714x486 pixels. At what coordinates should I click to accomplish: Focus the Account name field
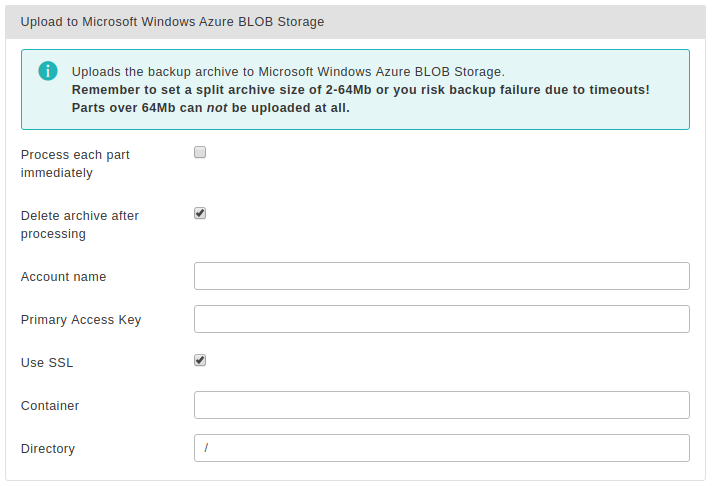tap(442, 276)
